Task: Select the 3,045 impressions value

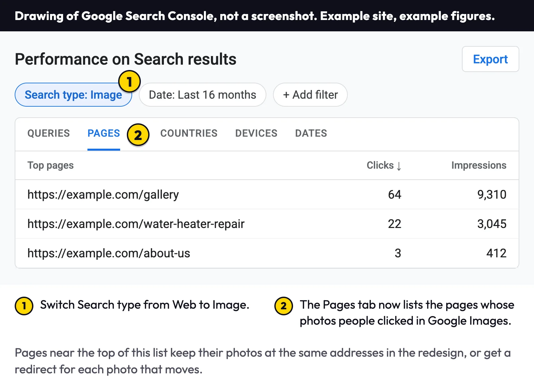Action: (x=492, y=224)
